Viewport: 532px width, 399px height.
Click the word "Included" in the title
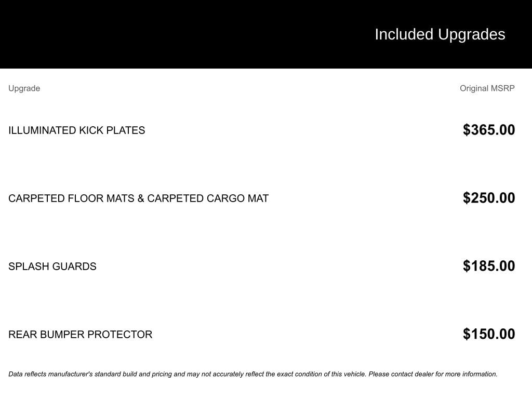(x=404, y=34)
